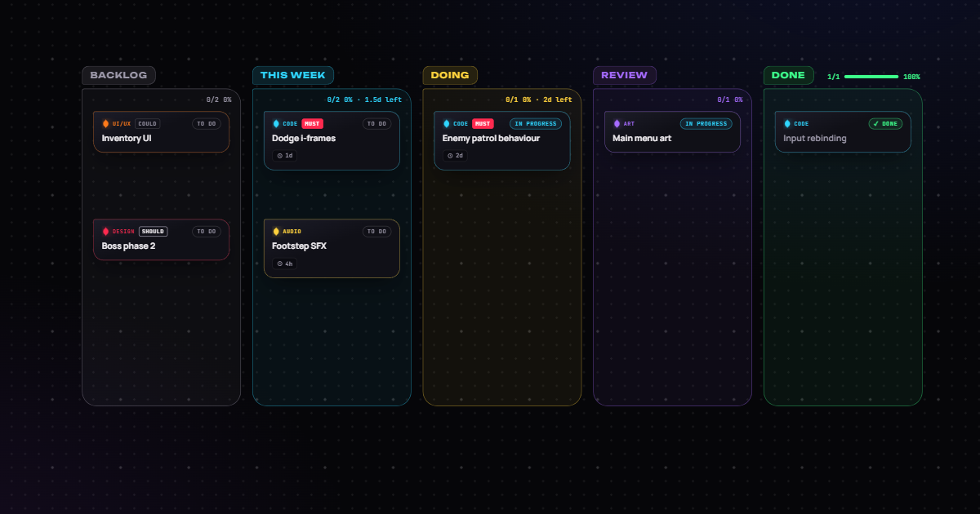Click the cyan Code gem icon on Dodge i-frames
Viewport: 980px width, 514px height.
point(276,124)
